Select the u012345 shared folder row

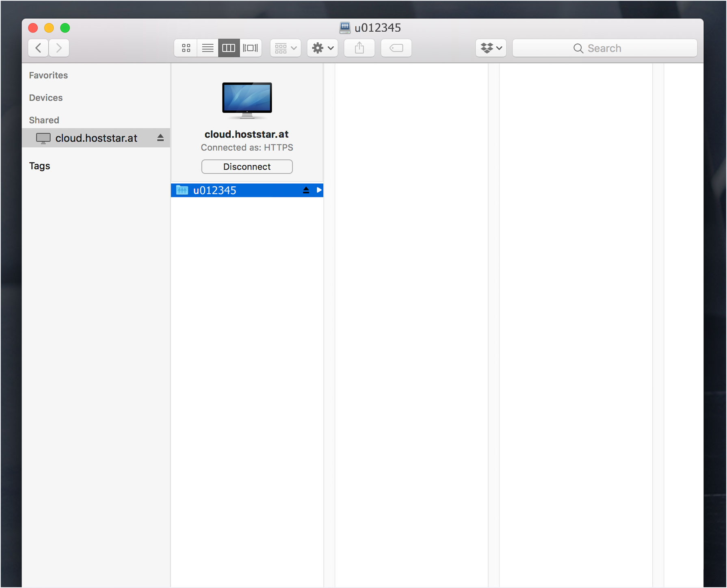click(247, 190)
